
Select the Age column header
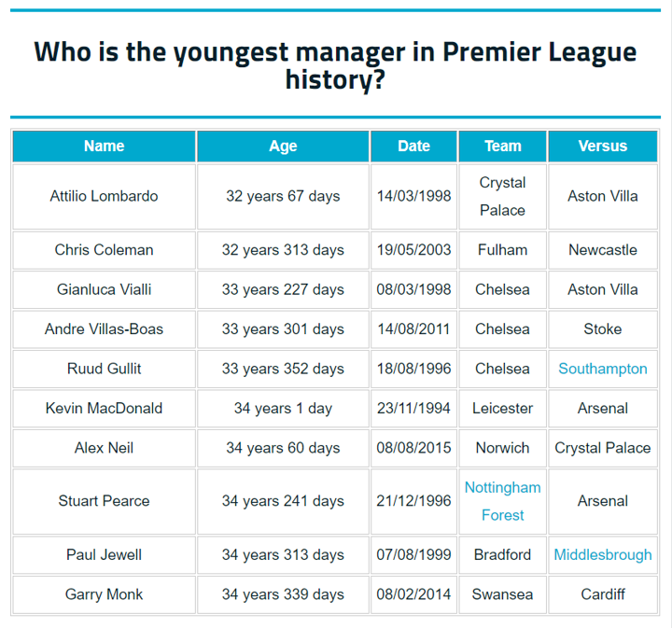(x=283, y=146)
